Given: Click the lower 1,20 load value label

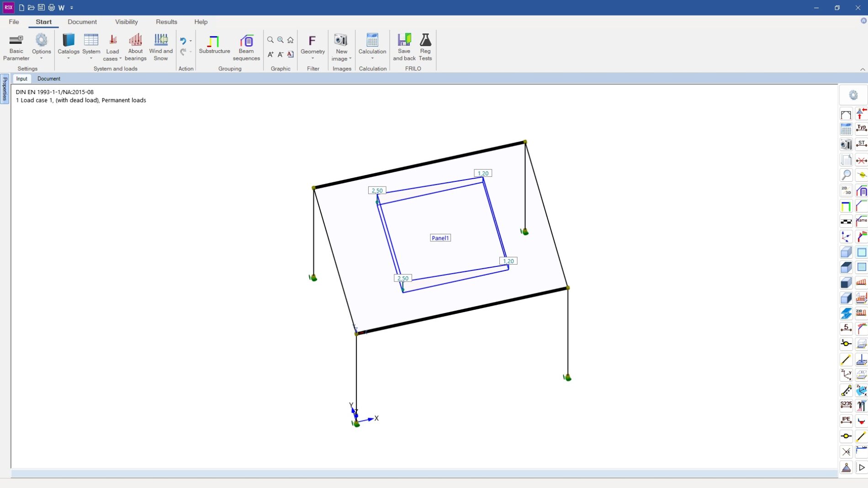Looking at the screenshot, I should point(508,261).
